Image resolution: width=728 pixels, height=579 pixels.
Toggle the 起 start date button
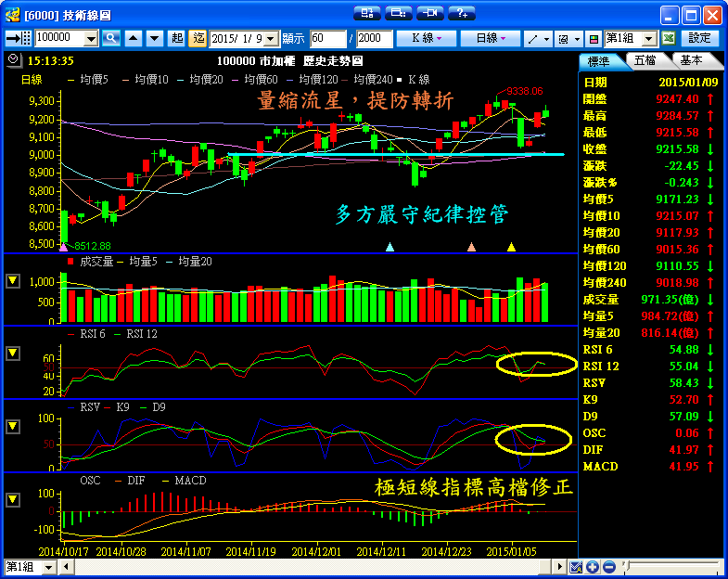177,38
